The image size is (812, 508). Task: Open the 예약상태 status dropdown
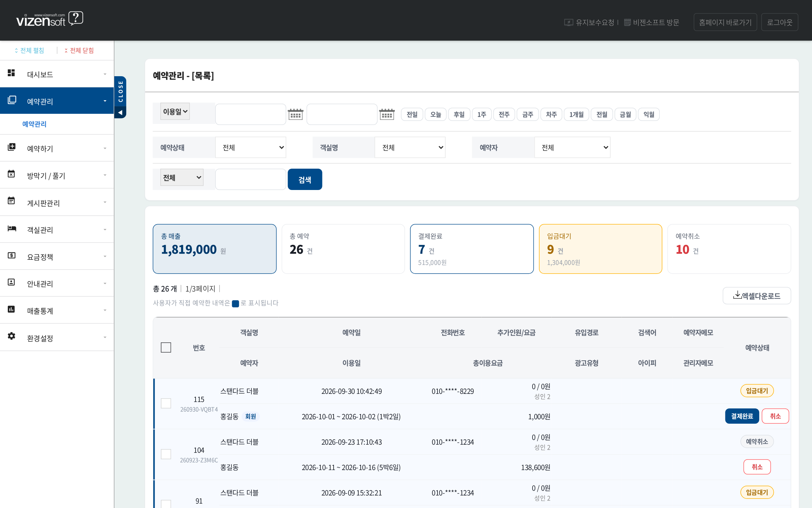[251, 147]
